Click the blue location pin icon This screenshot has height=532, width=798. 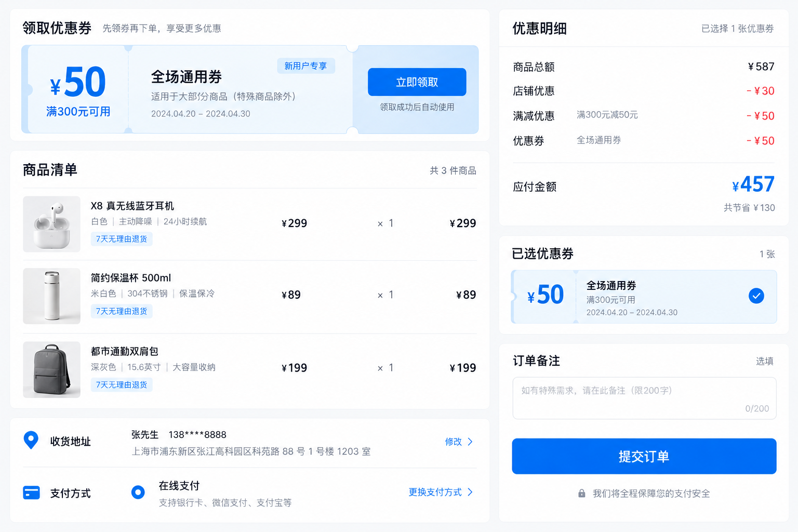pos(31,440)
